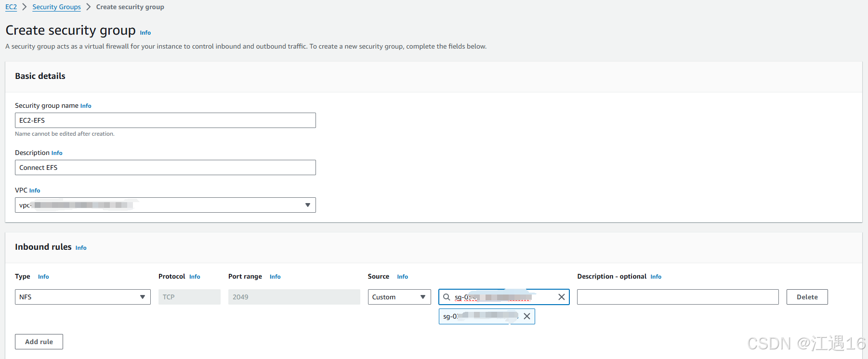The height and width of the screenshot is (359, 868).
Task: Expand the NFS type dropdown
Action: tap(83, 297)
